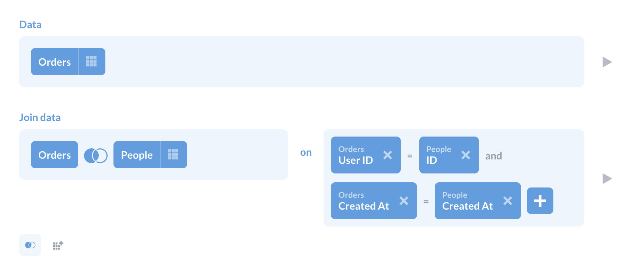Viewport: 644px width, 279px height.
Task: Change the People Created At join column
Action: [x=467, y=201]
